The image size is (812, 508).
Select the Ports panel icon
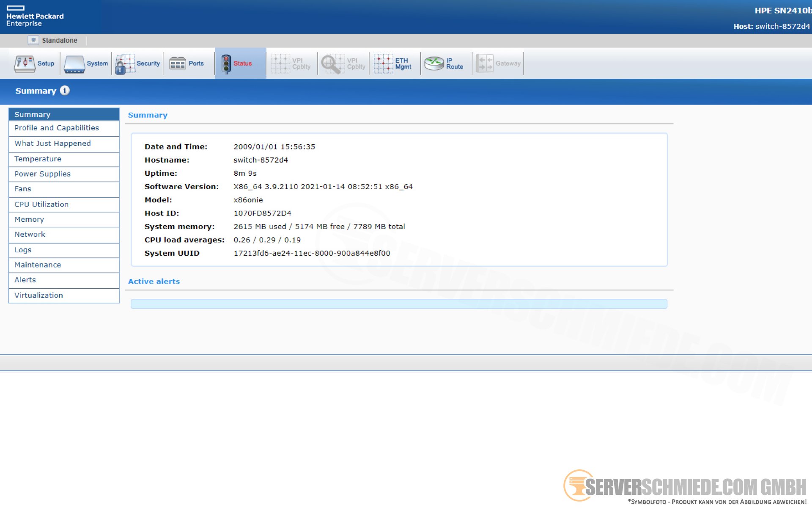[x=178, y=63]
